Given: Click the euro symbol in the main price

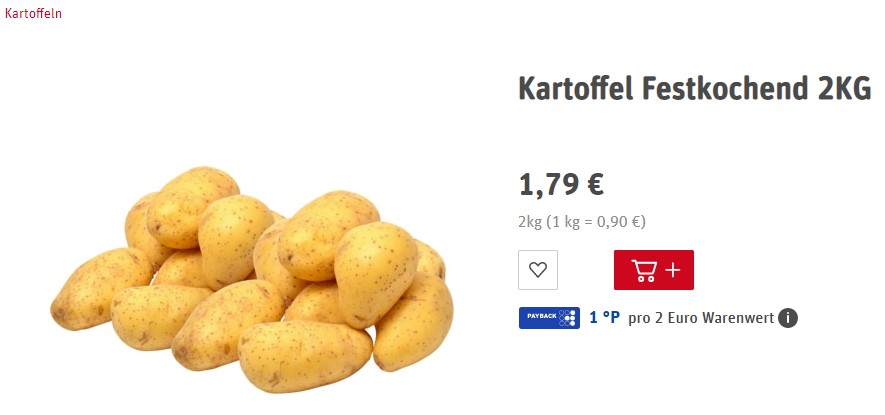Looking at the screenshot, I should pos(595,185).
